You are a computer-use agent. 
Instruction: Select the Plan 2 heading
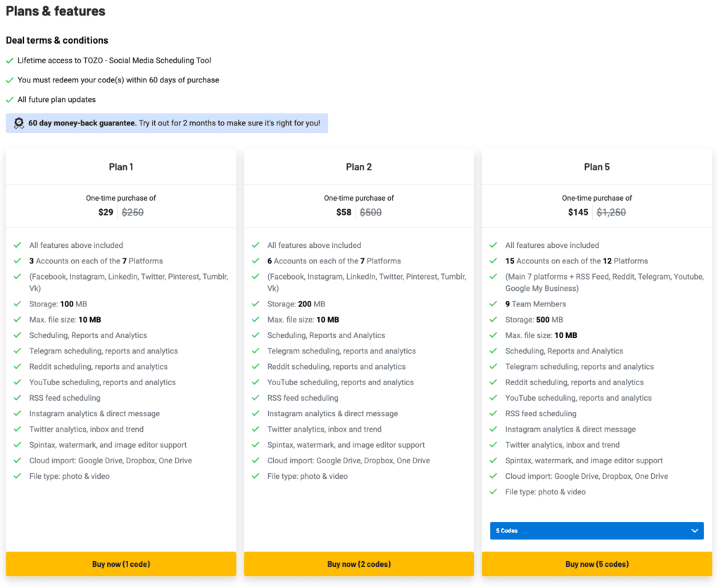click(x=358, y=167)
